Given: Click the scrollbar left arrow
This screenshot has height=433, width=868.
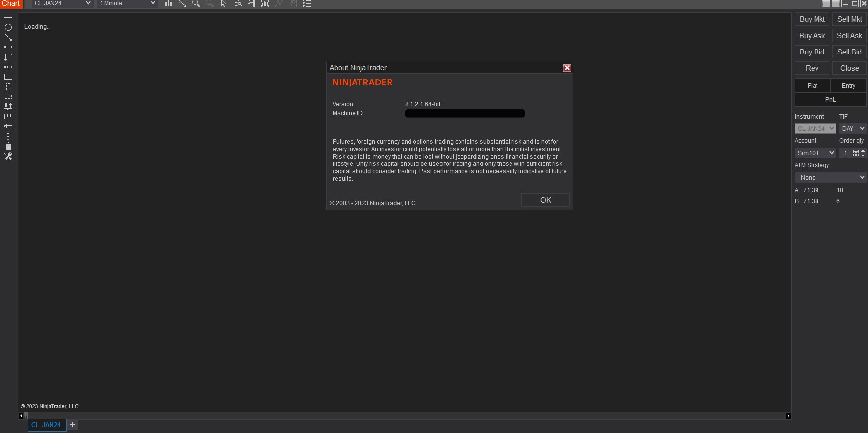Looking at the screenshot, I should (x=21, y=416).
